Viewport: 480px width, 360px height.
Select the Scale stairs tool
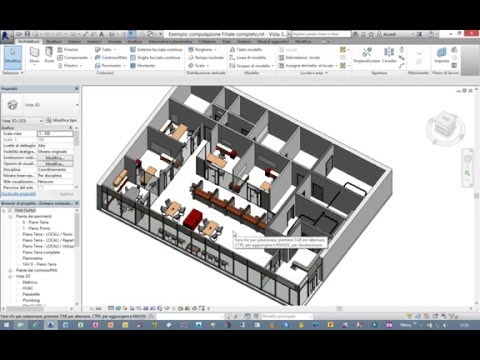point(196,66)
